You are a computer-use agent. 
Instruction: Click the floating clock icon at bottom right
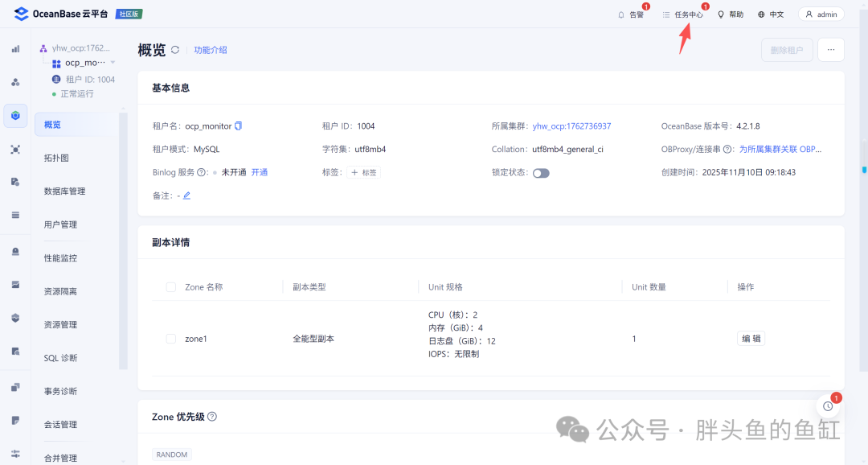click(828, 406)
